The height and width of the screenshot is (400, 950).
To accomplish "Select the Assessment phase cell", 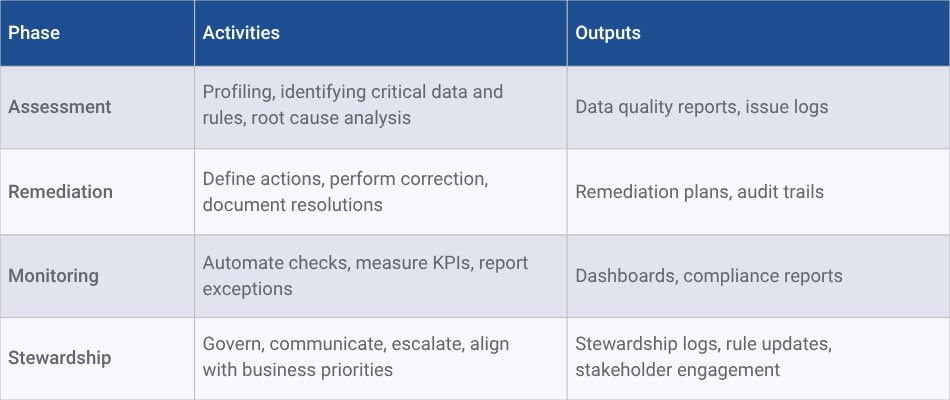I will 60,107.
